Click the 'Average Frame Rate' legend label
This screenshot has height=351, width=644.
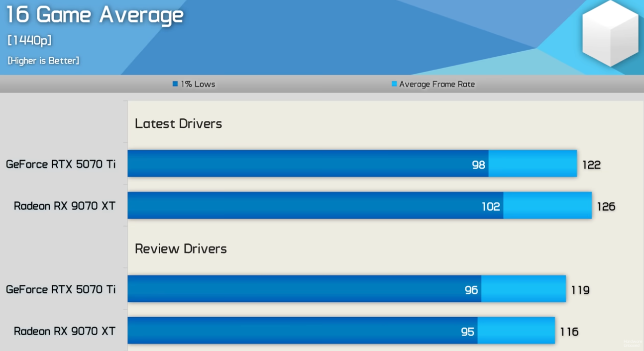tap(437, 84)
